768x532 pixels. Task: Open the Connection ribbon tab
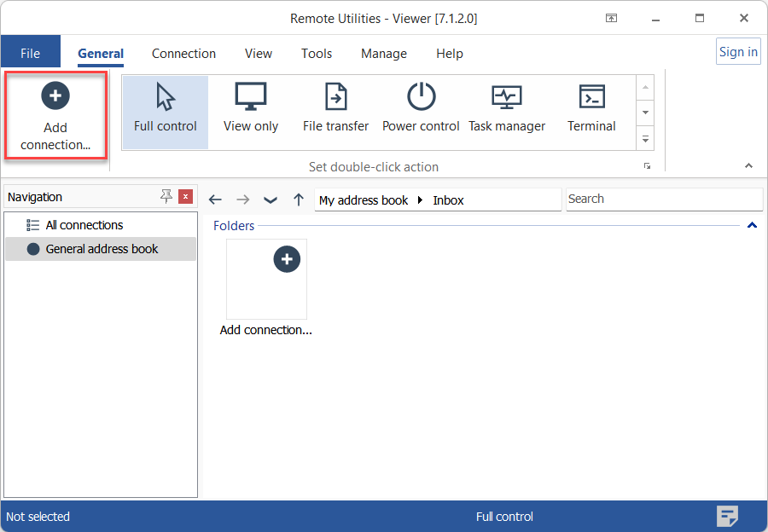point(183,53)
